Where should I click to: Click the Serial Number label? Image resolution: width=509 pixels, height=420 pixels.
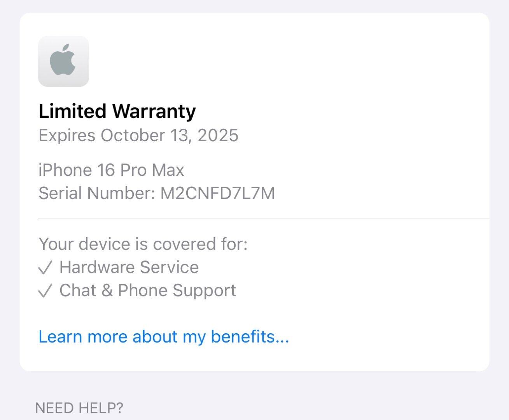pos(97,193)
